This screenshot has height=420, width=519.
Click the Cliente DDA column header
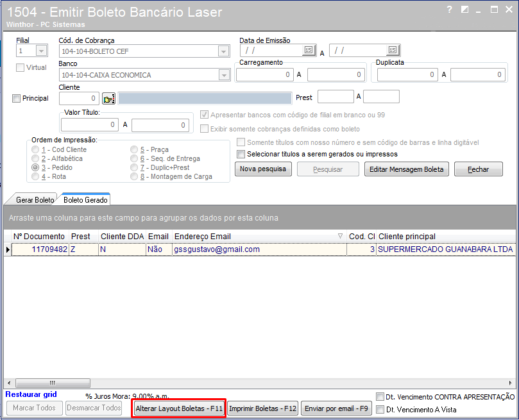tap(122, 236)
